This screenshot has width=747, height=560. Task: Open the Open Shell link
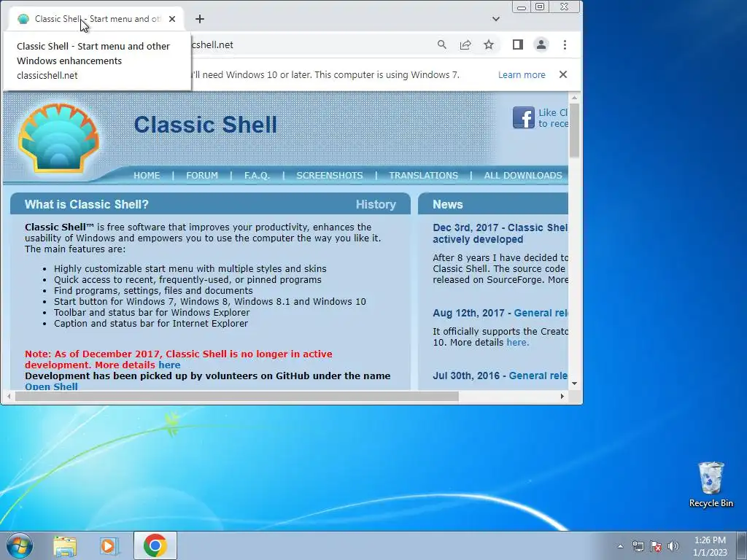[51, 386]
